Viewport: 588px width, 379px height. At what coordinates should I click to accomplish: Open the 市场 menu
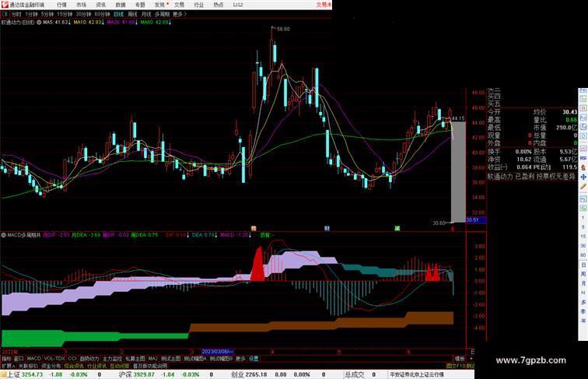pyautogui.click(x=81, y=5)
